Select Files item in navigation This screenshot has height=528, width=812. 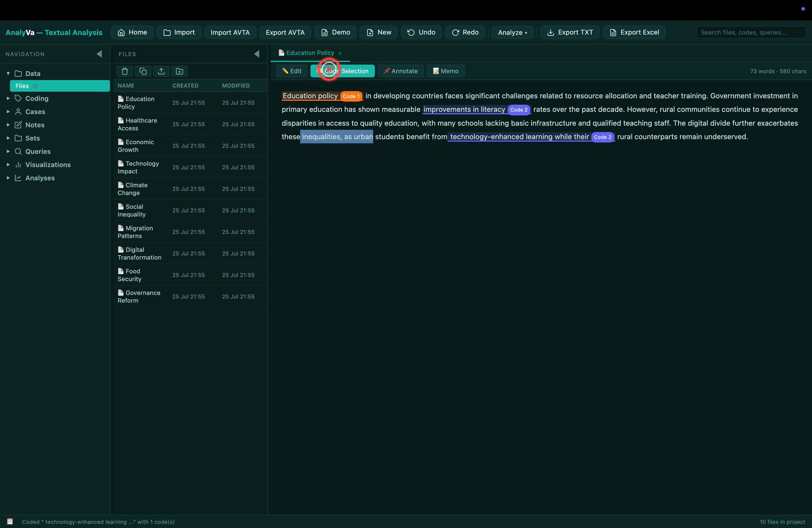pyautogui.click(x=60, y=86)
